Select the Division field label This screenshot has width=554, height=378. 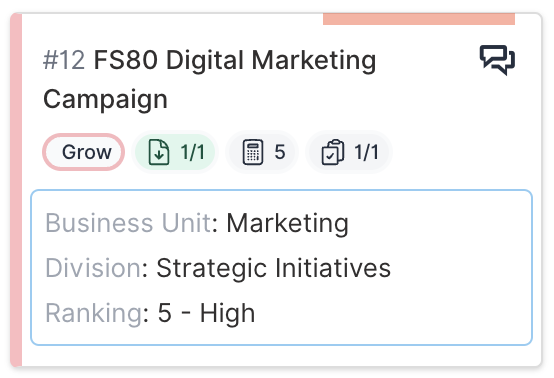[x=94, y=268]
